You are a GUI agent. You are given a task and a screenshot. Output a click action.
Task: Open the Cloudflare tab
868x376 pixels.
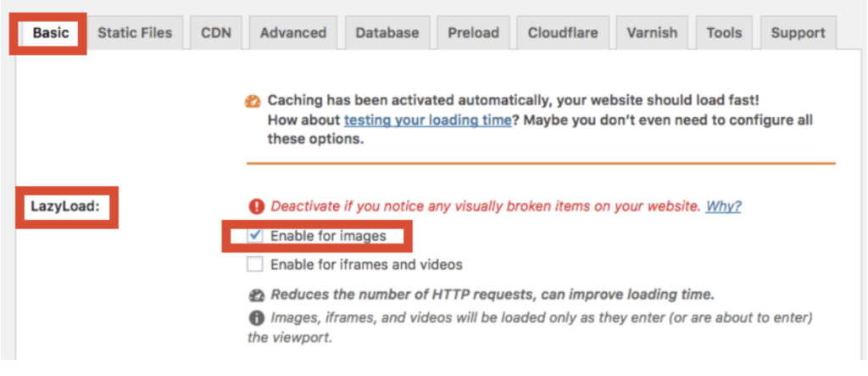click(563, 33)
